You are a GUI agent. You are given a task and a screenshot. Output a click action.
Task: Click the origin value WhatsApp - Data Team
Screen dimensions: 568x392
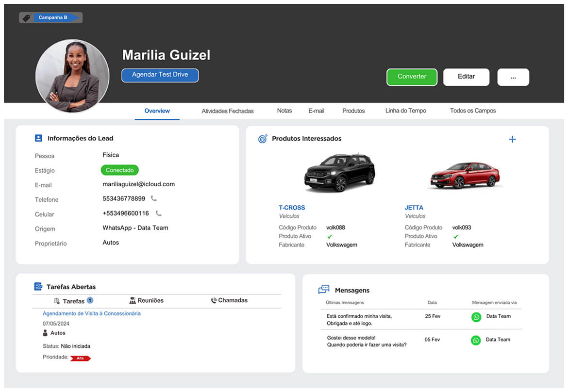click(135, 228)
